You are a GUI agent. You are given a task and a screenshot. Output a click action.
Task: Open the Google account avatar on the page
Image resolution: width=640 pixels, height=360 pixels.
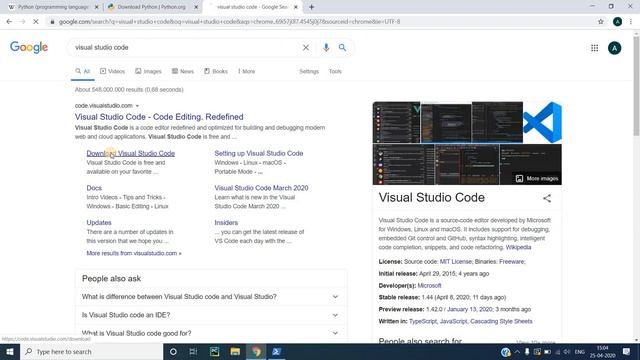pyautogui.click(x=614, y=48)
